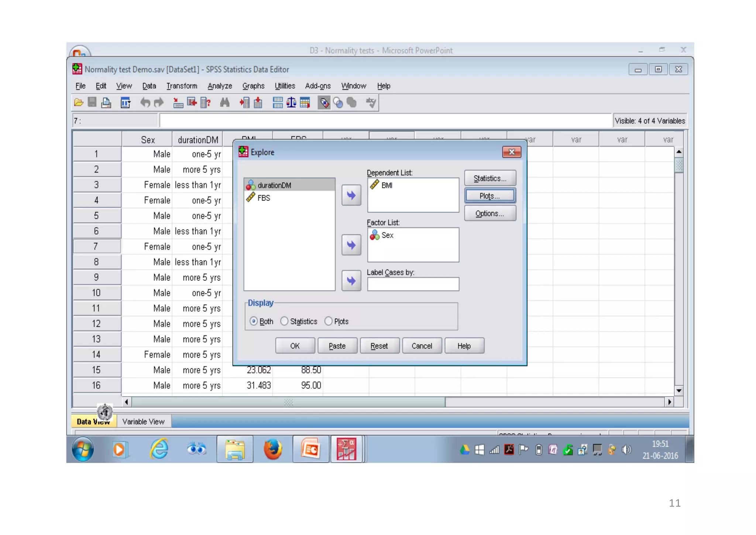The width and height of the screenshot is (756, 535).
Task: Switch to the Variable View tab
Action: click(143, 422)
